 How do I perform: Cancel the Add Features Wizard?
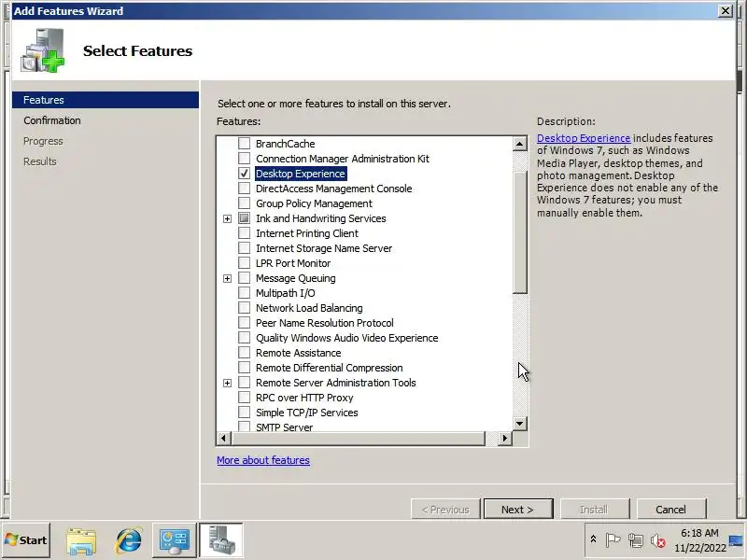pos(670,509)
